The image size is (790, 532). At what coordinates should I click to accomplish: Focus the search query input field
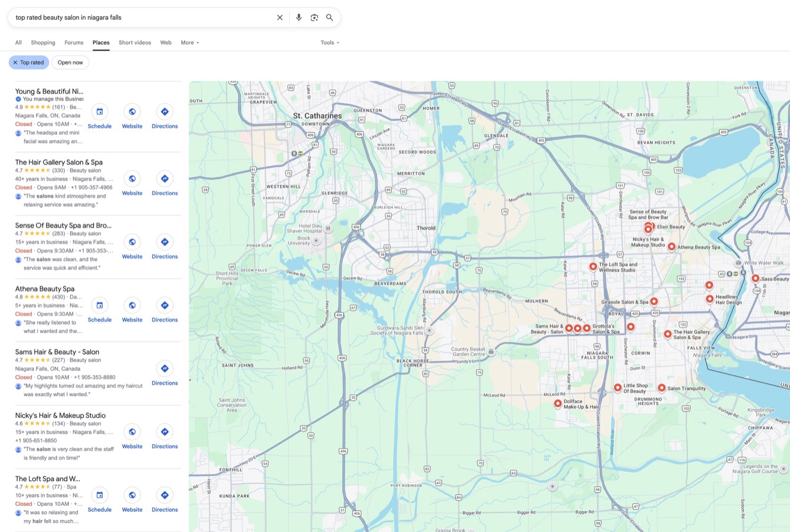tap(143, 17)
